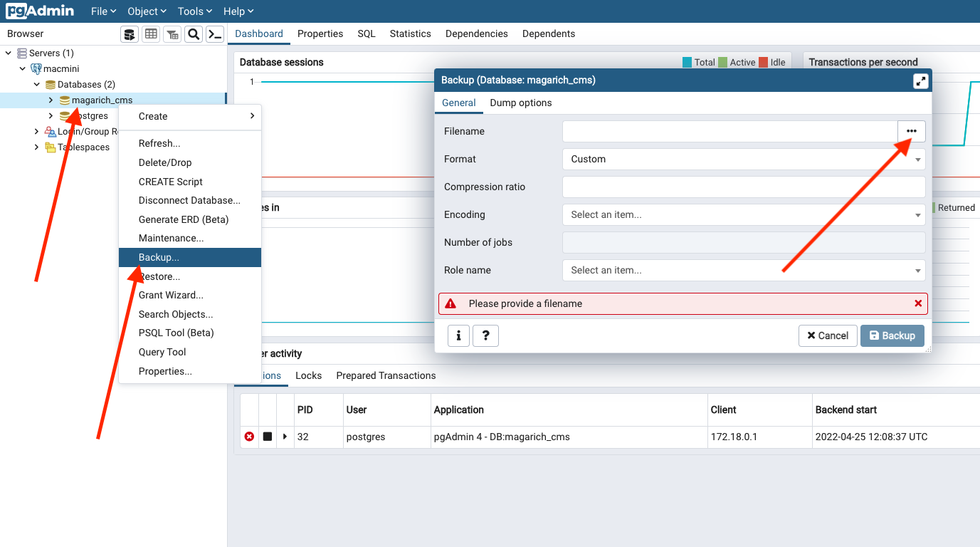The height and width of the screenshot is (547, 980).
Task: Click the Query Tool toolbar icon
Action: [129, 34]
